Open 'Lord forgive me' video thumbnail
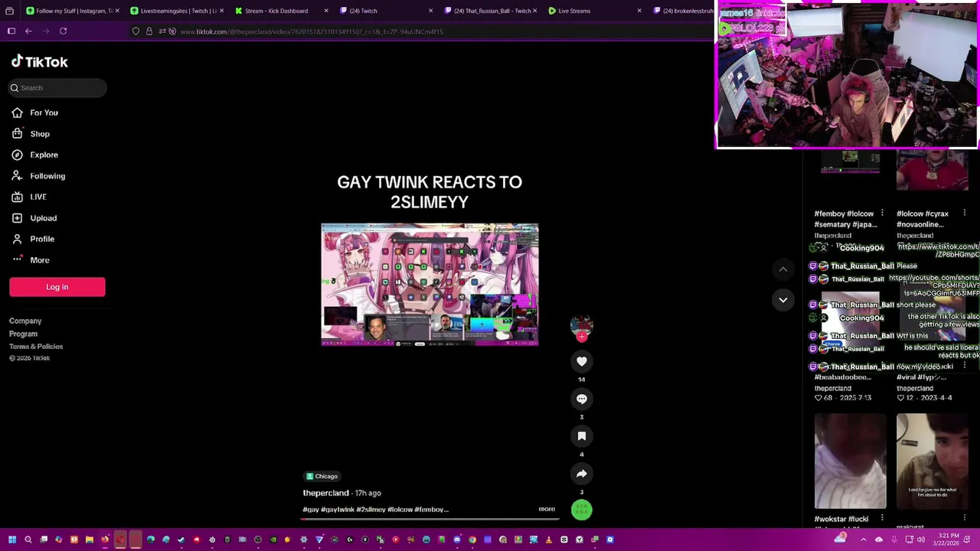Viewport: 980px width, 551px height. [x=932, y=461]
